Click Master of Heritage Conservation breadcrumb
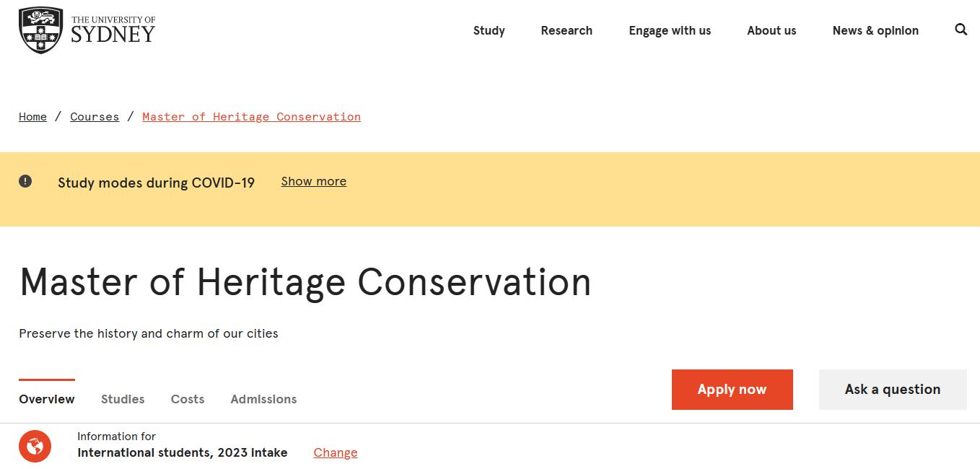Image resolution: width=980 pixels, height=469 pixels. (x=251, y=117)
